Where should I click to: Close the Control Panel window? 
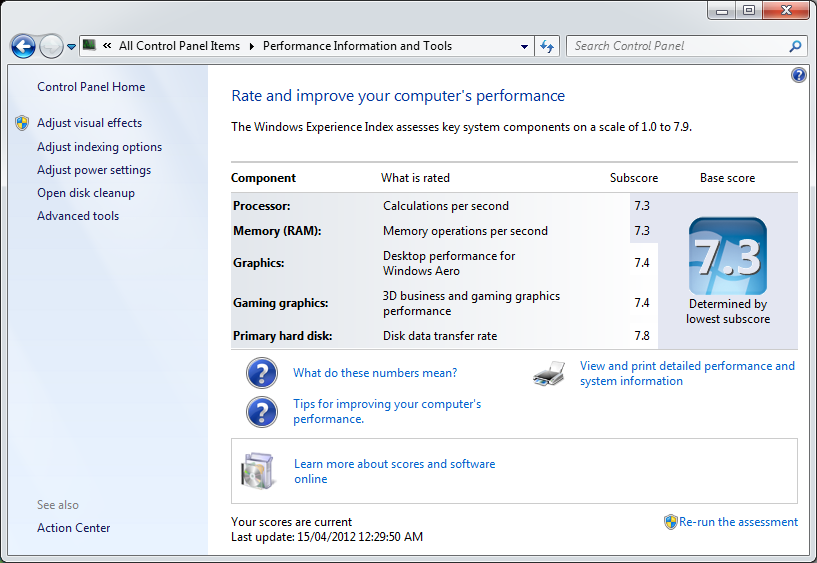pos(786,10)
